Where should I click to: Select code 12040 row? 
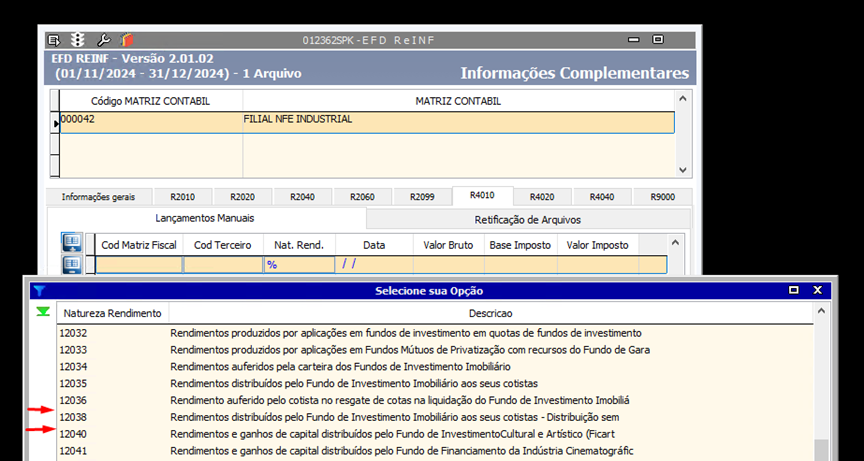coord(435,434)
